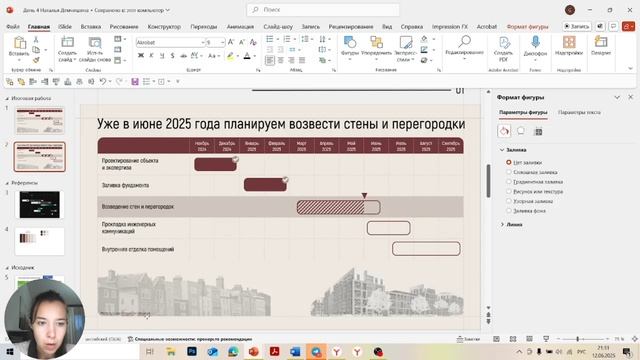Switch to the Конструктор tab
The image size is (640, 360).
tap(164, 27)
